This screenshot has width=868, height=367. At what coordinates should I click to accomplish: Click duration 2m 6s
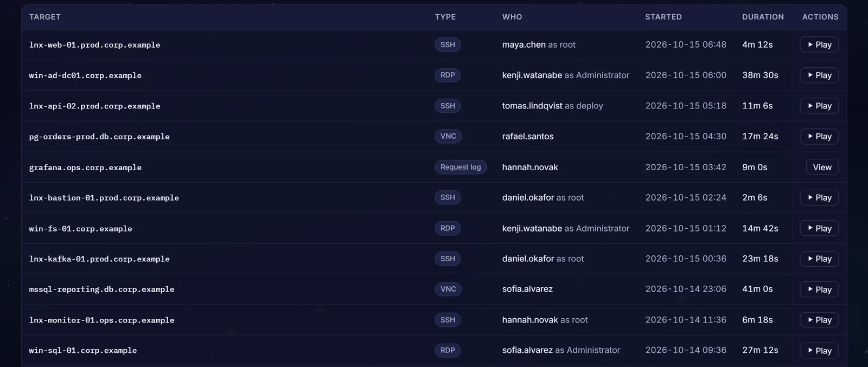click(x=755, y=197)
